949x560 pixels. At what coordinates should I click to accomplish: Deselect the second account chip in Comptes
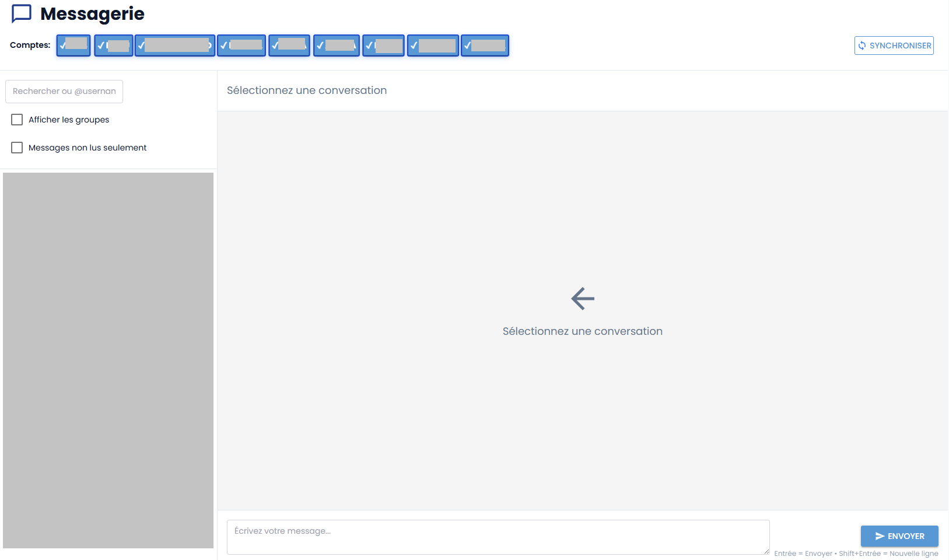tap(114, 45)
